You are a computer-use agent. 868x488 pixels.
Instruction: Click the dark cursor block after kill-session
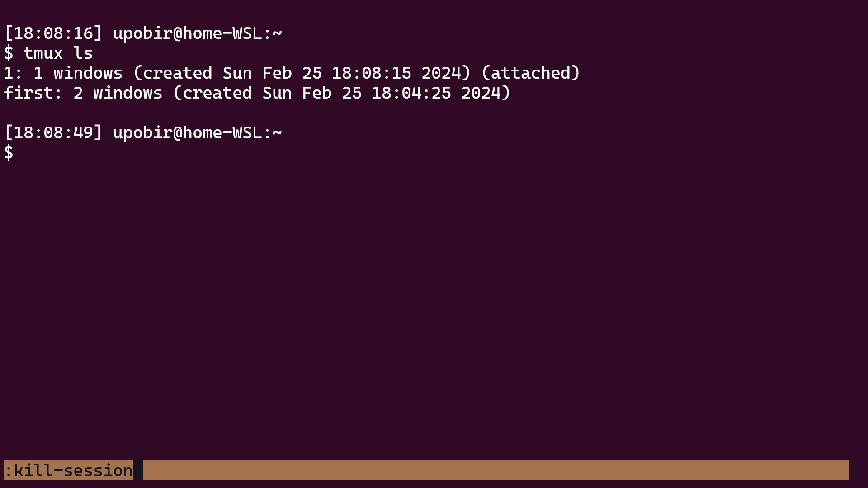pyautogui.click(x=138, y=470)
